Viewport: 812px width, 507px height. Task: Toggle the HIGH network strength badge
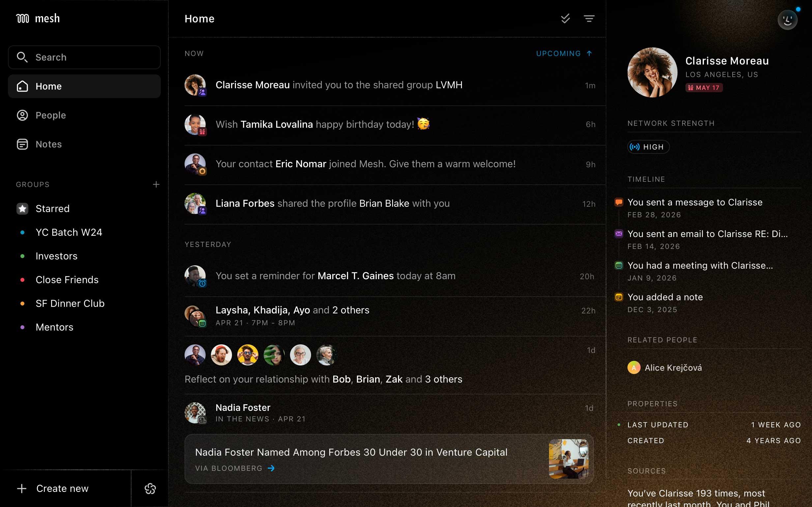(x=648, y=147)
